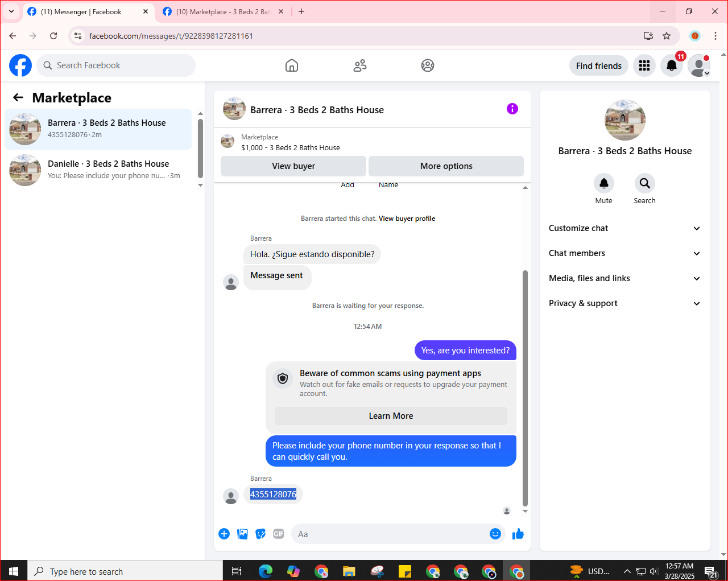Open the Friends icon in top navigation
This screenshot has height=581, width=728.
point(360,65)
